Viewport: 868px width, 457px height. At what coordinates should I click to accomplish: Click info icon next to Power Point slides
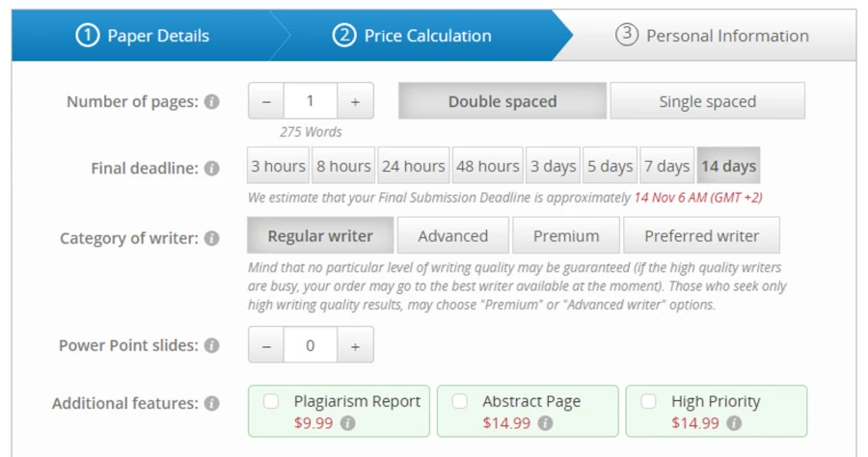point(212,345)
